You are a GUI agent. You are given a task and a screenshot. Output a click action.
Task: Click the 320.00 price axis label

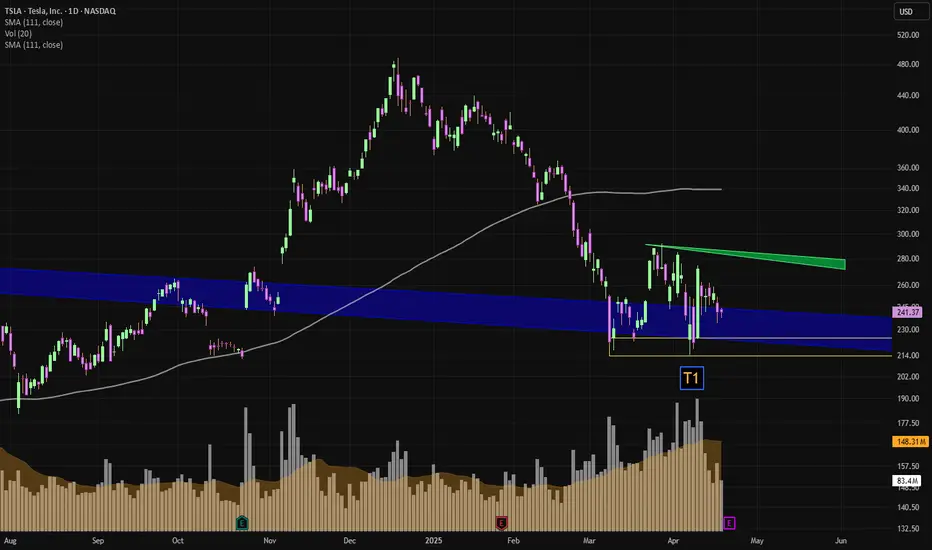pos(908,210)
